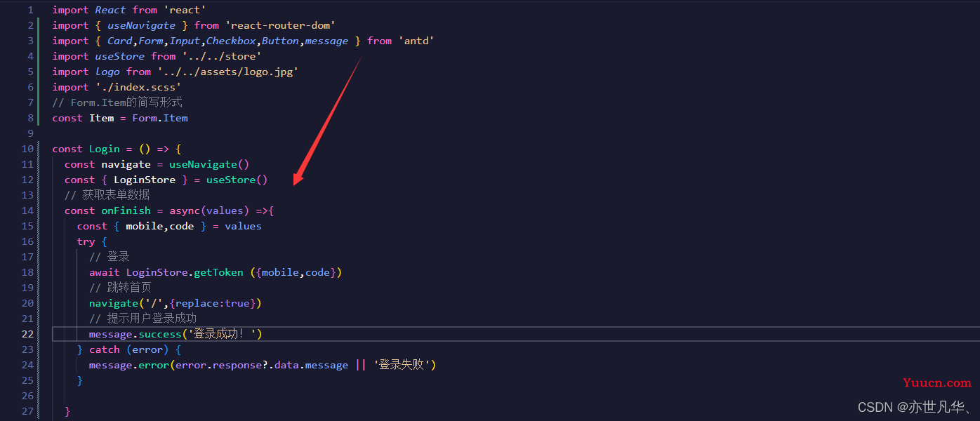
Task: Click the 'async' keyword on line 14
Action: (185, 210)
